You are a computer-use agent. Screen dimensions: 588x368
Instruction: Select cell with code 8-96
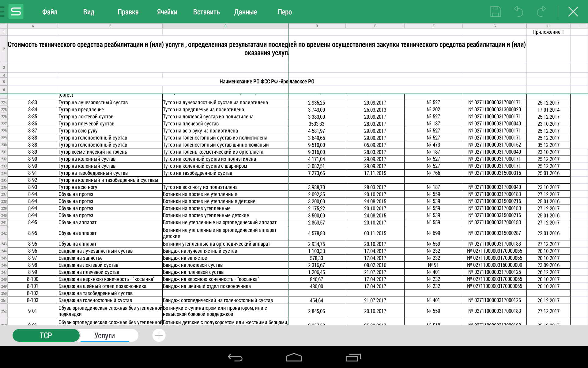[x=33, y=251]
